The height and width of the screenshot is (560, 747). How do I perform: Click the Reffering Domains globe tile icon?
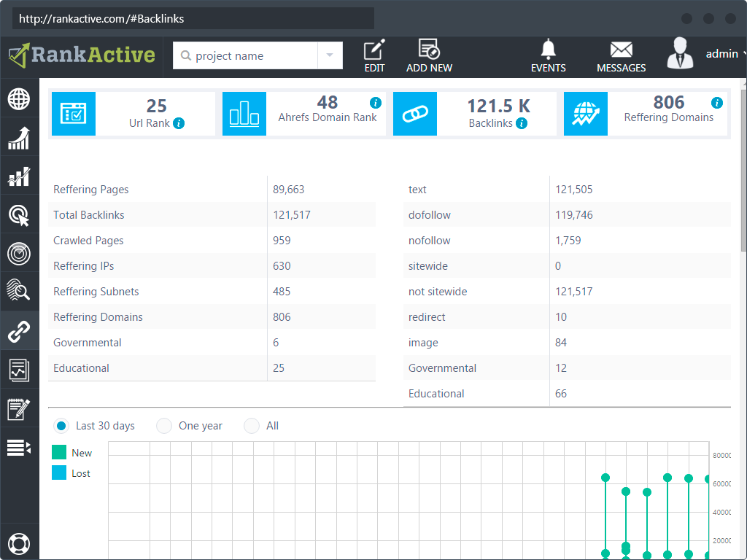pos(586,114)
